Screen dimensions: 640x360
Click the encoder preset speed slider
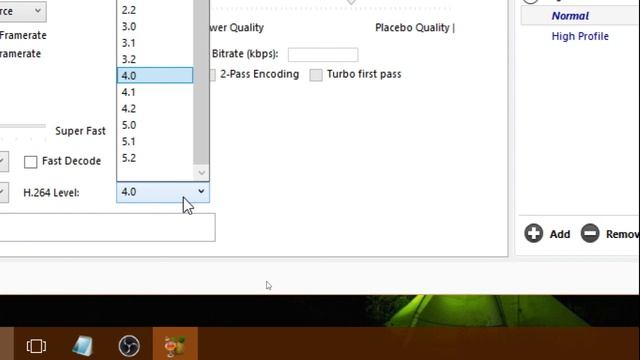[x=23, y=126]
